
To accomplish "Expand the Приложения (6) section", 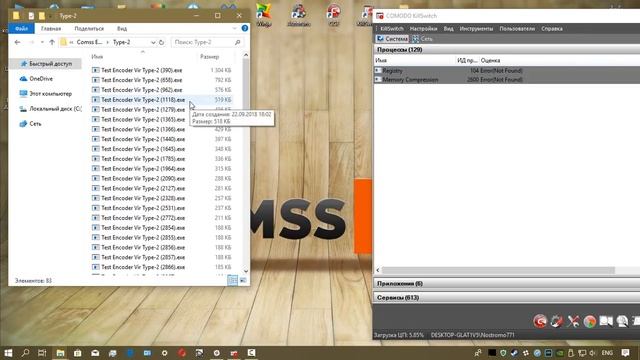I will (x=507, y=283).
